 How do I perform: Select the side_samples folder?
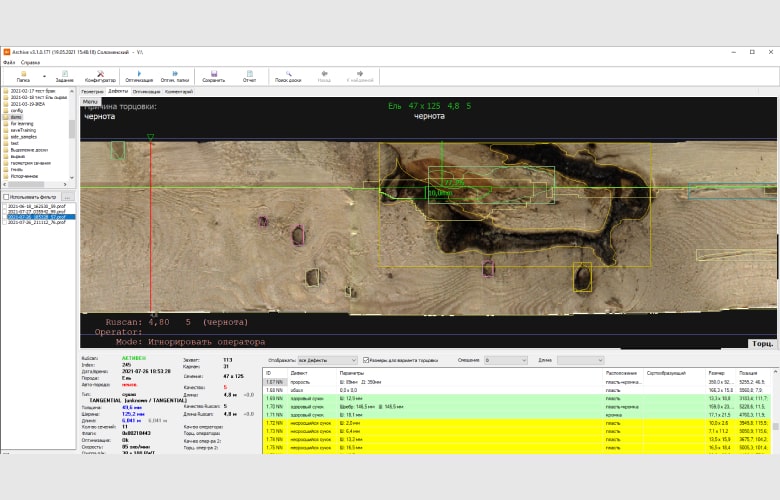point(24,136)
